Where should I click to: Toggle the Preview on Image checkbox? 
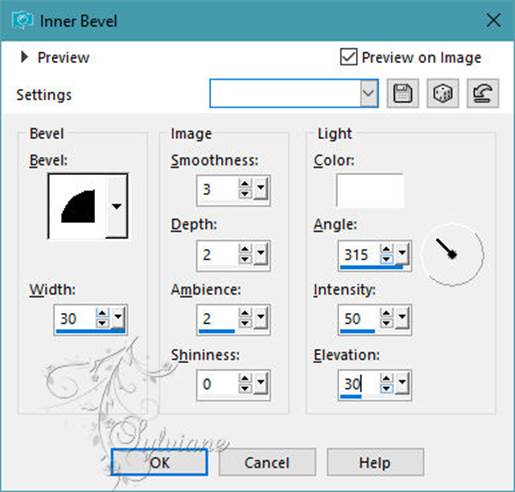(349, 57)
